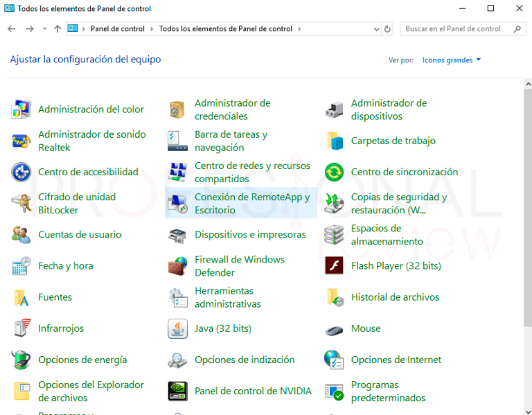
Task: Click the Administrador de credenciales safe icon
Action: (x=177, y=109)
